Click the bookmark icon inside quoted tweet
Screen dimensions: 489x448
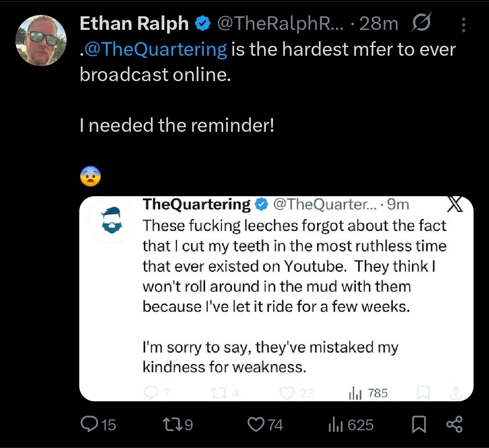coord(423,393)
